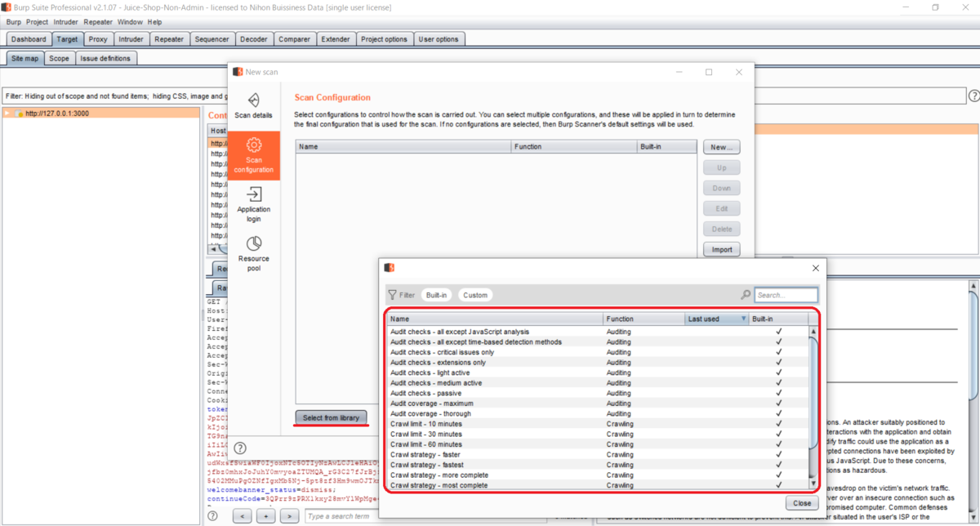Viewport: 980px width, 526px height.
Task: Select the Scan configuration gear icon
Action: coord(254,145)
